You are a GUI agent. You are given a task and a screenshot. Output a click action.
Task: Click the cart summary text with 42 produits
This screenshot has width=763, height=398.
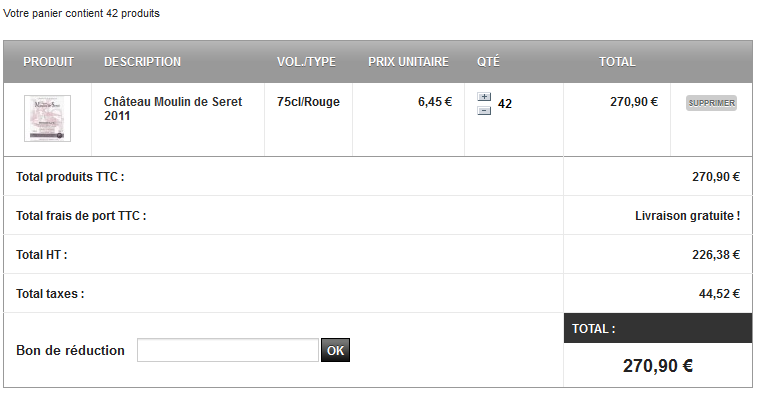[81, 13]
